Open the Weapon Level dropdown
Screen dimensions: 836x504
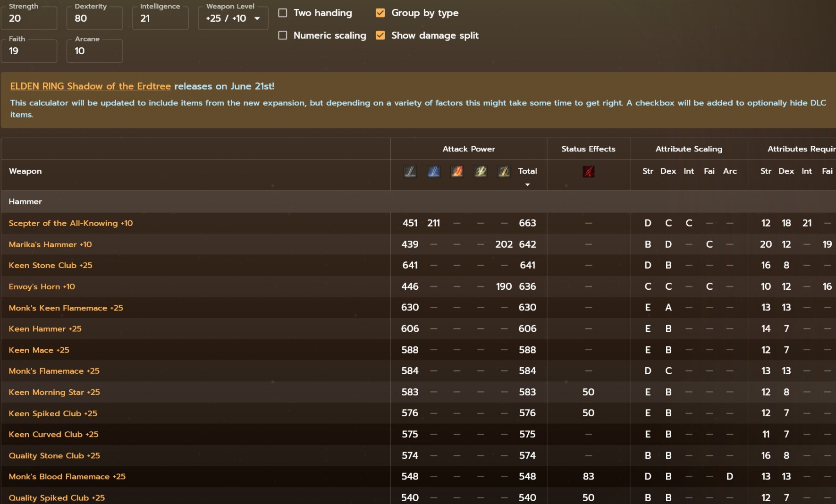(x=233, y=18)
